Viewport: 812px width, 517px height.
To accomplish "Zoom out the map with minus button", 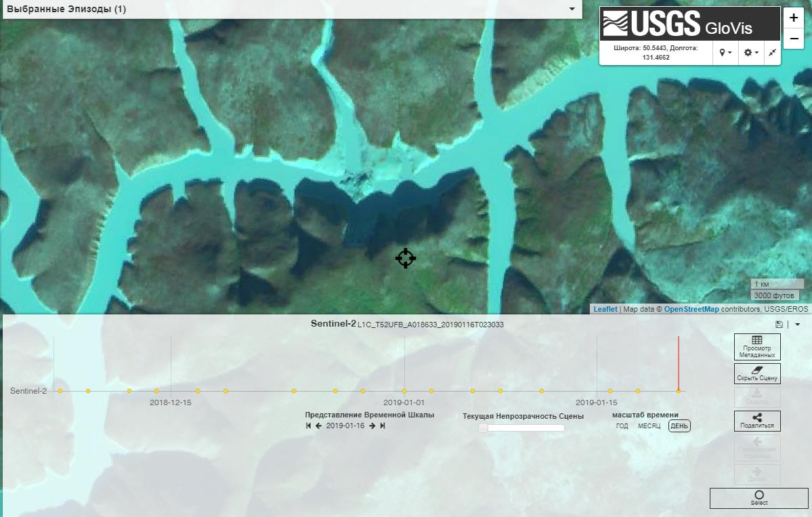I will 793,39.
